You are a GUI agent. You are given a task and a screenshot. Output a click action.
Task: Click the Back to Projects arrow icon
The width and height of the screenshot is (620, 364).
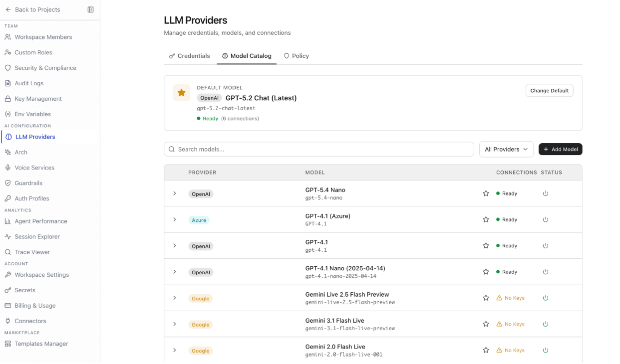click(8, 9)
